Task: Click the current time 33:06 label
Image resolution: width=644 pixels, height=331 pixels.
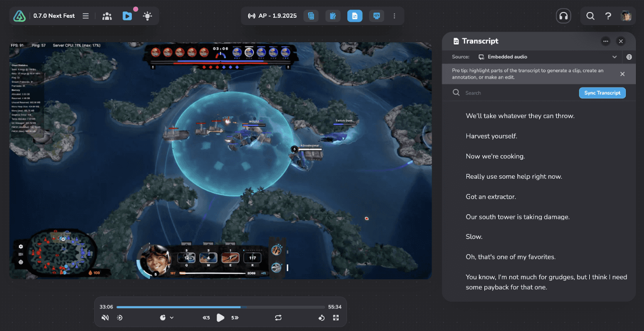Action: pyautogui.click(x=106, y=307)
